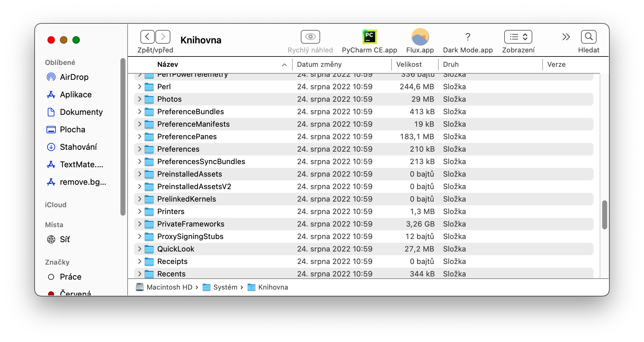Screen dimensions: 644x342
Task: Click the file list vertical scrollbar
Action: (604, 215)
